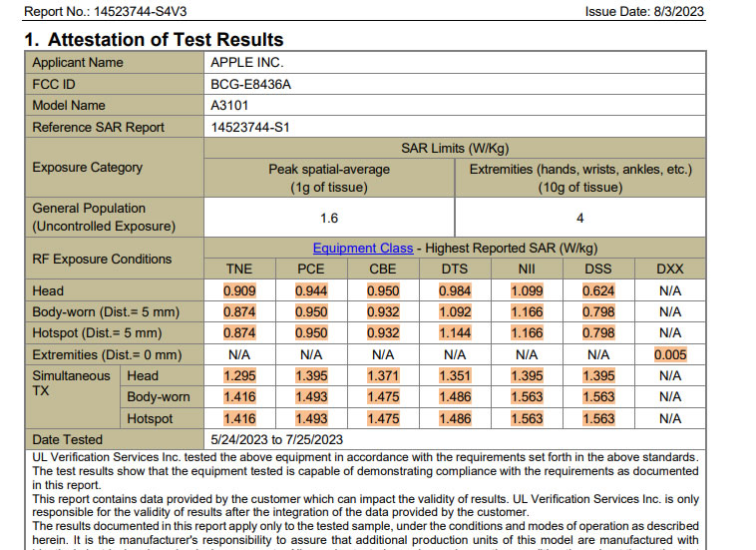Click the FCC ID value BCG-E8436A
Image resolution: width=756 pixels, height=550 pixels.
pyautogui.click(x=250, y=85)
